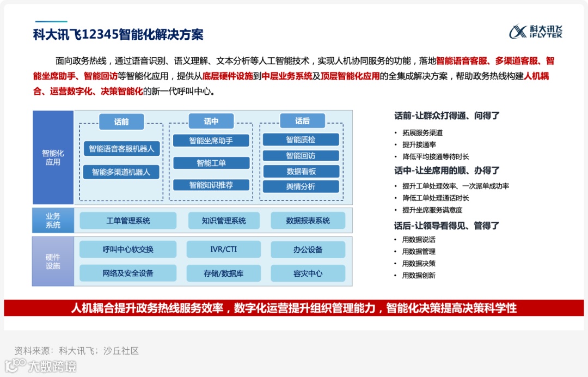
Task: Click the bullet 拓展服务渠道
Action: [x=422, y=133]
